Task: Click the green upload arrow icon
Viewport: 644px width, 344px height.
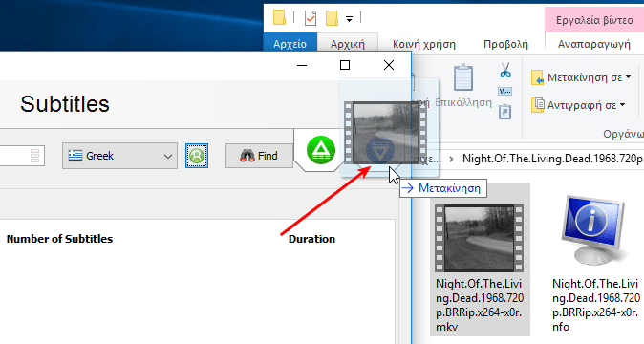Action: pyautogui.click(x=321, y=150)
